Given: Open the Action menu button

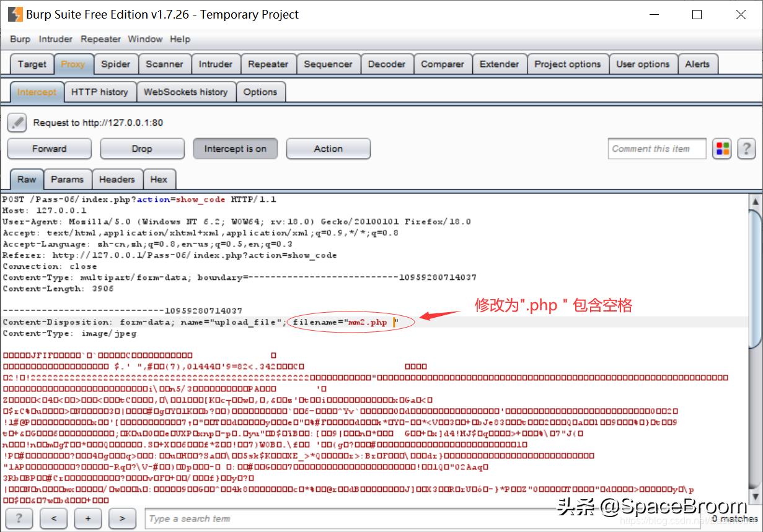Looking at the screenshot, I should (329, 149).
